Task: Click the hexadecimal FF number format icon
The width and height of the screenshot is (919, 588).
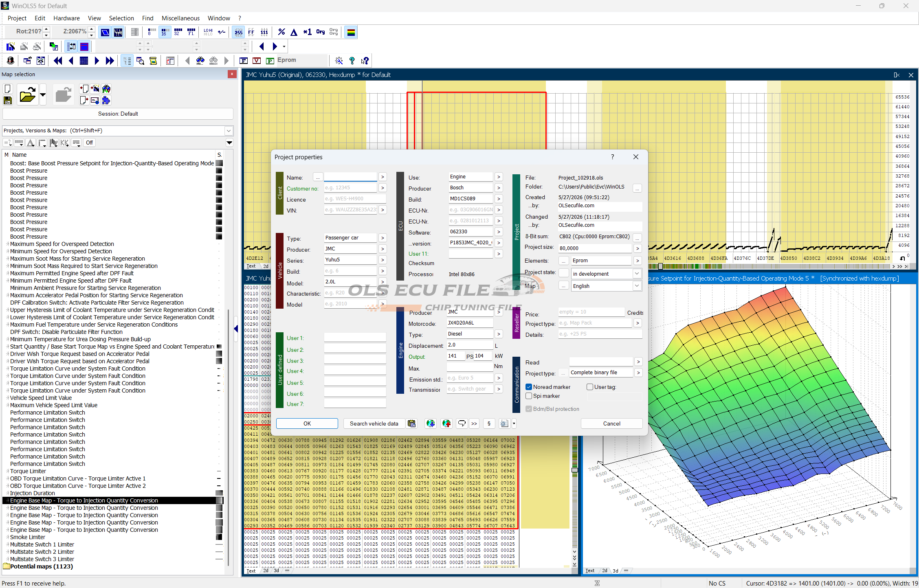Action: (251, 32)
